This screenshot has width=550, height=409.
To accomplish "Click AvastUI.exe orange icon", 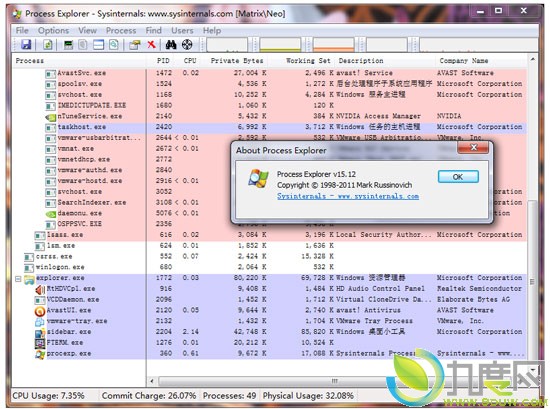I will 40,311.
